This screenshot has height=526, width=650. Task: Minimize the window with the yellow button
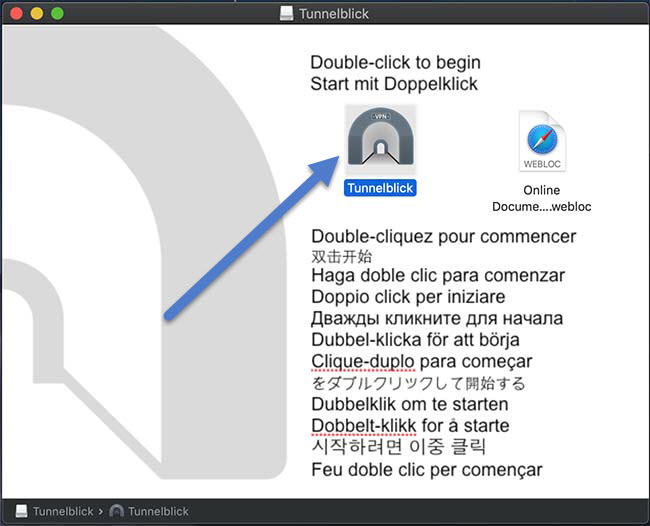[x=37, y=14]
